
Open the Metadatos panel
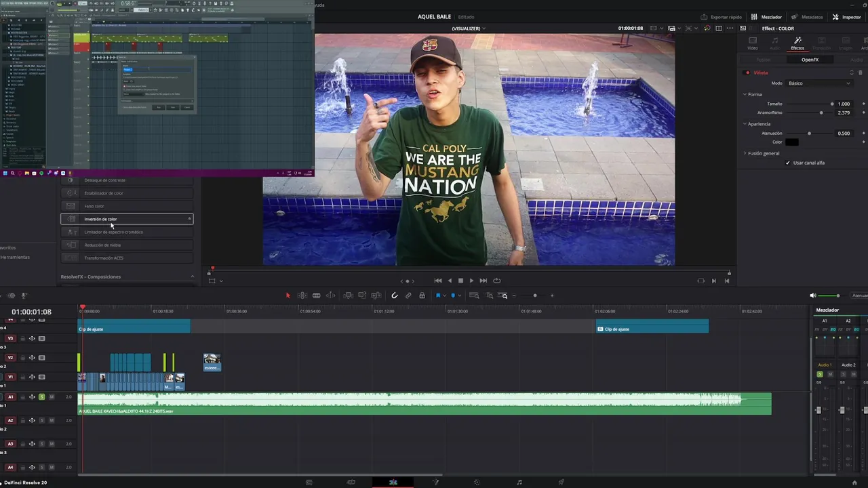[x=807, y=17]
